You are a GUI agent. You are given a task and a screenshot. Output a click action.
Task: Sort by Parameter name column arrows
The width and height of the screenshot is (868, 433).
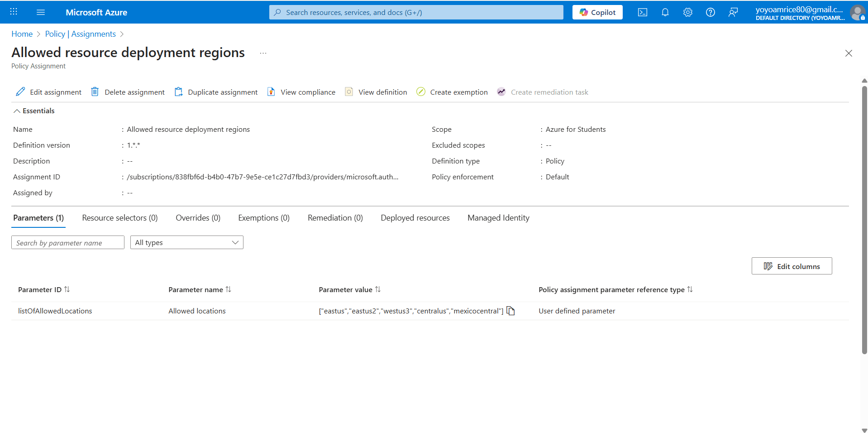pyautogui.click(x=229, y=289)
